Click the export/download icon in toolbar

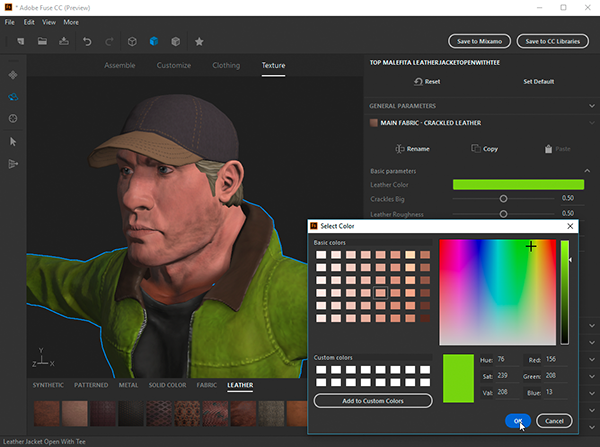[x=64, y=42]
